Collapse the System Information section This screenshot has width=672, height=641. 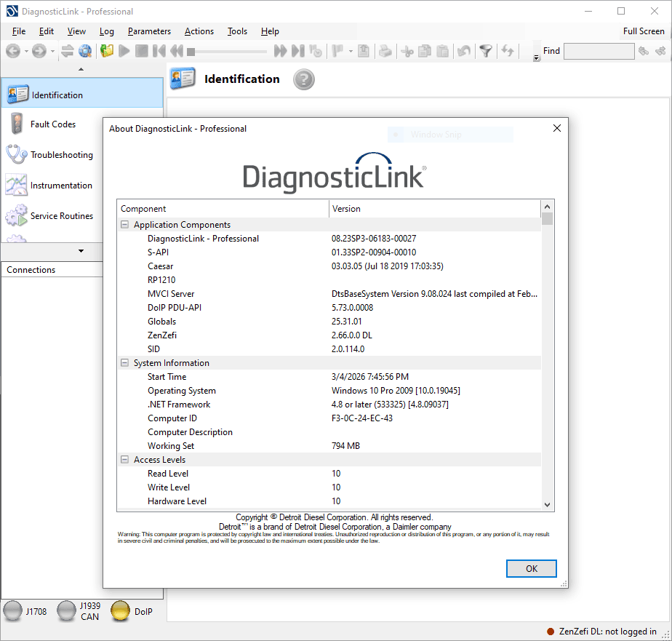click(x=124, y=362)
